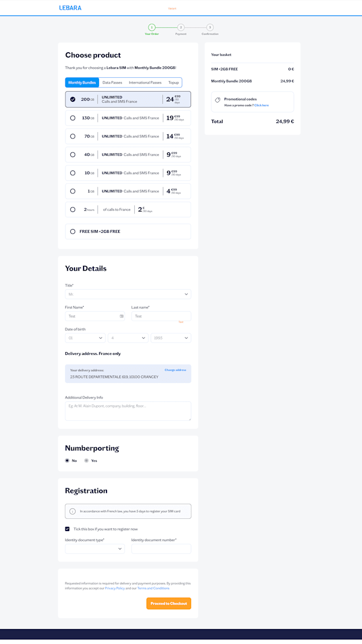The width and height of the screenshot is (362, 644).
Task: Select the 40GB plan radio button
Action: (72, 154)
